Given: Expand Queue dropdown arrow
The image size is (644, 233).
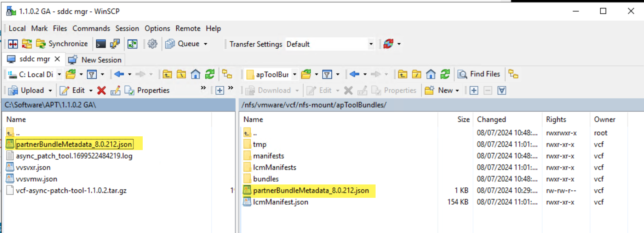Looking at the screenshot, I should coord(205,44).
